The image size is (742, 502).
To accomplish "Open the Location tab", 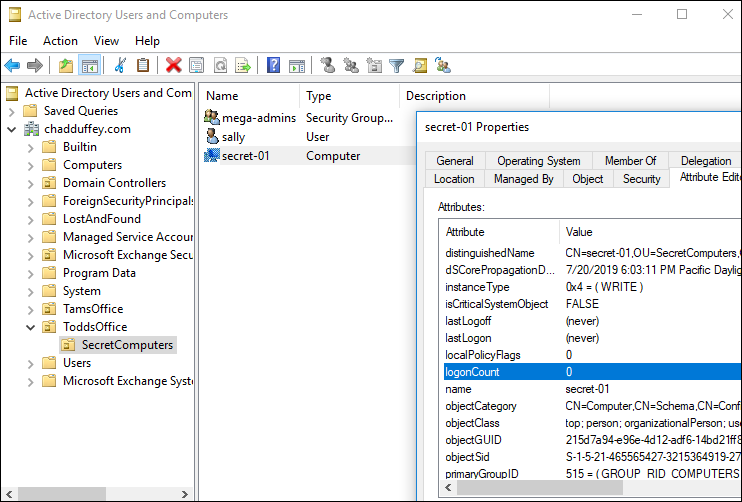I will point(454,179).
